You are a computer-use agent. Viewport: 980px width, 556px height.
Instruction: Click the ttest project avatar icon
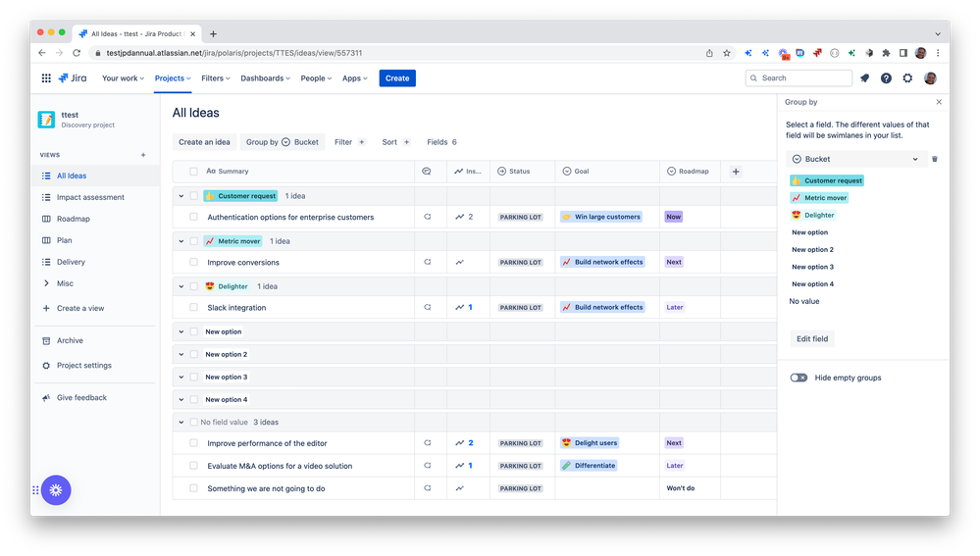tap(46, 120)
